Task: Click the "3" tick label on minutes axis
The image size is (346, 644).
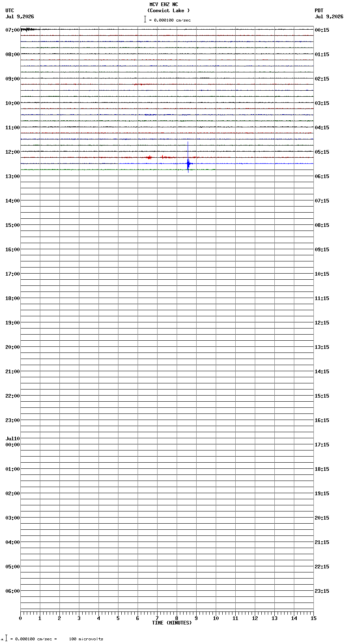Action: 79,618
